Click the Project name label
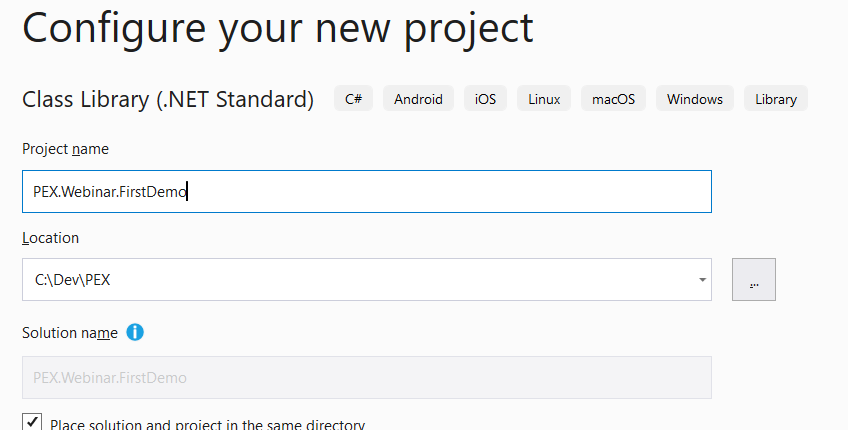Image resolution: width=848 pixels, height=430 pixels. (65, 149)
